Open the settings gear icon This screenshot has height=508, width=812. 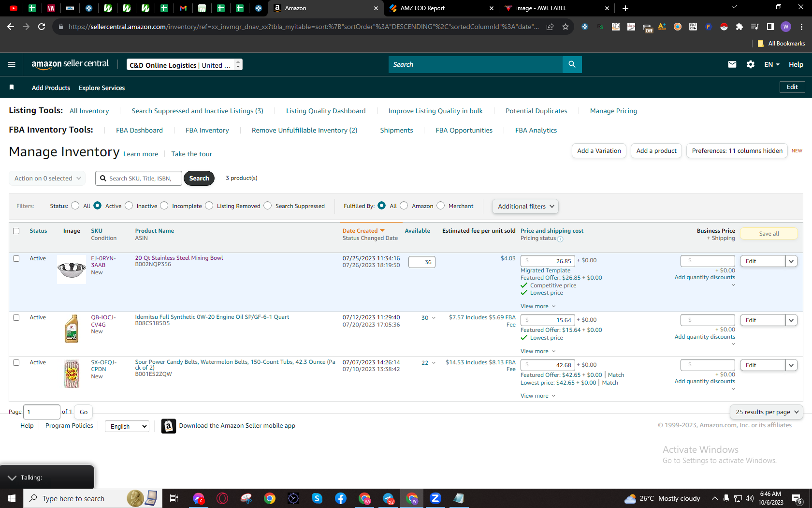(751, 64)
